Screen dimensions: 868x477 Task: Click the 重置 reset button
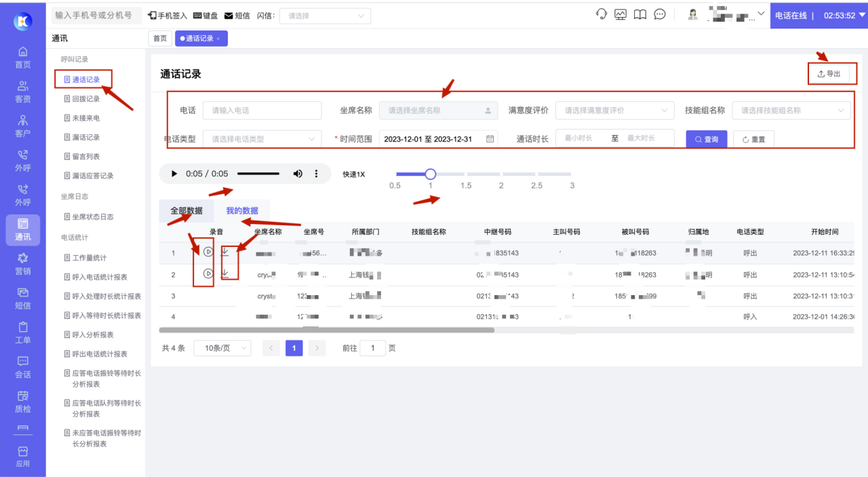pyautogui.click(x=753, y=139)
